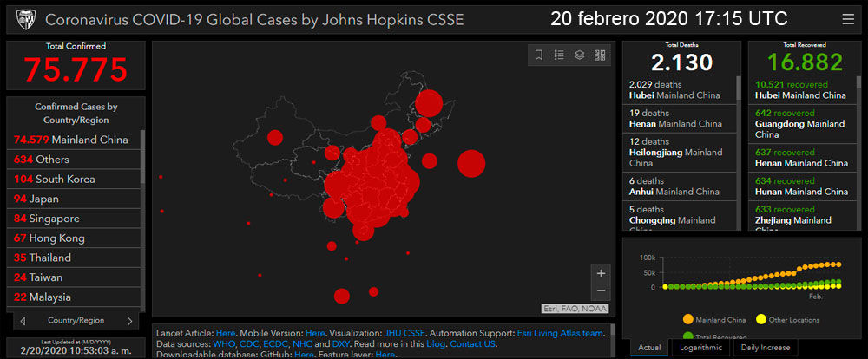Open the WHO data source link
The width and height of the screenshot is (868, 359).
point(224,344)
